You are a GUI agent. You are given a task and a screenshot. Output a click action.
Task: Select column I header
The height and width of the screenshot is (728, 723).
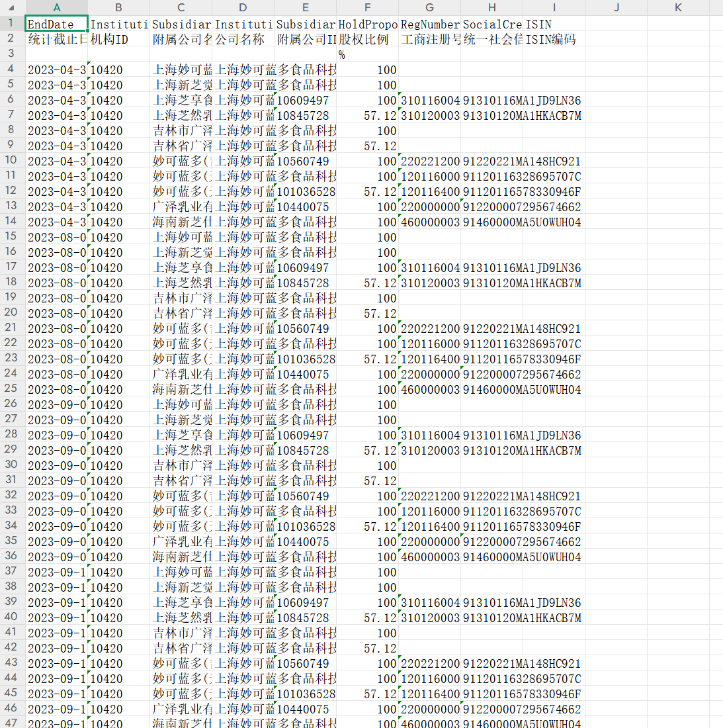[x=554, y=7]
